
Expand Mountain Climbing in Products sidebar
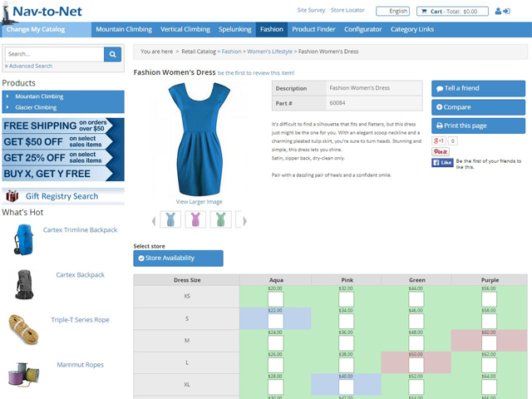[8, 96]
